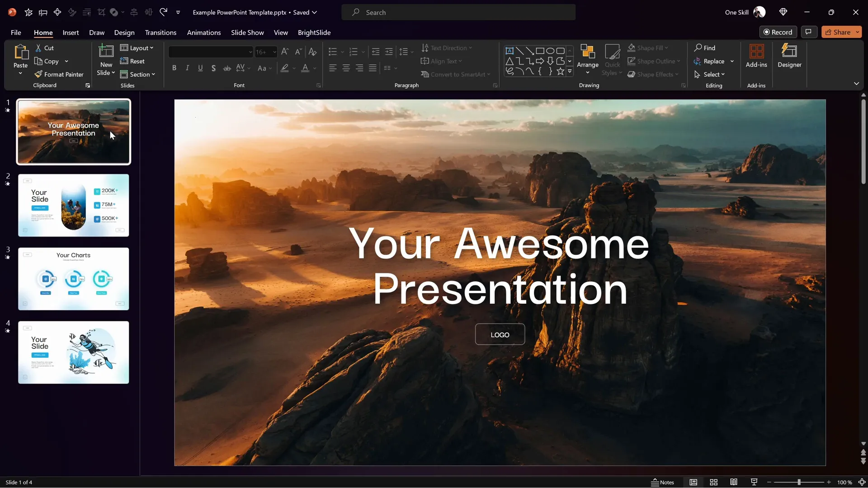Open the Change Case Aa dropdown
The width and height of the screenshot is (868, 488).
coord(264,68)
